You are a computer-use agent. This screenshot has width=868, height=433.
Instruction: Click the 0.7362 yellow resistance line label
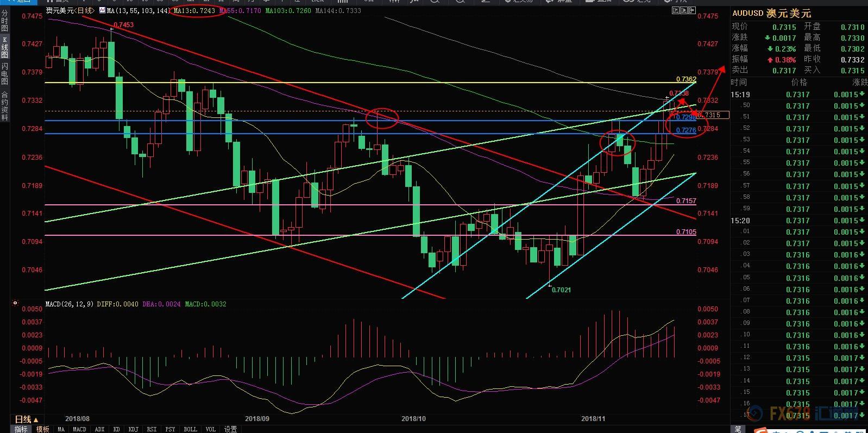686,79
